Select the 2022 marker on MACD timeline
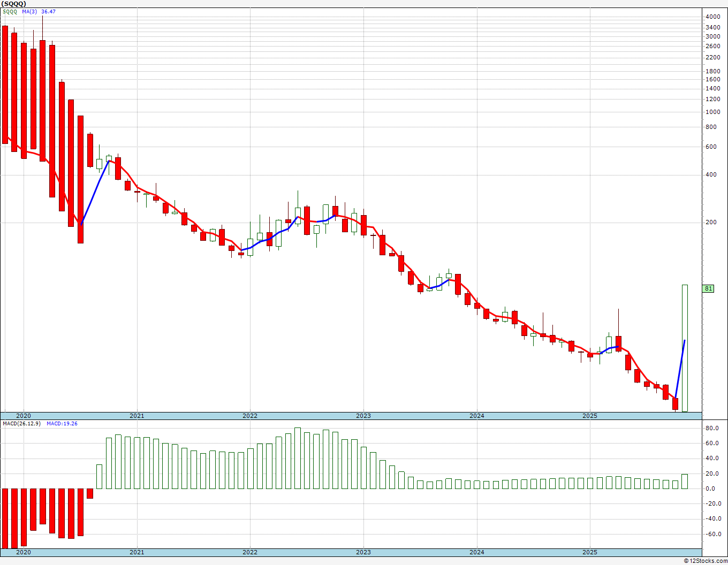The image size is (728, 565). pyautogui.click(x=250, y=552)
